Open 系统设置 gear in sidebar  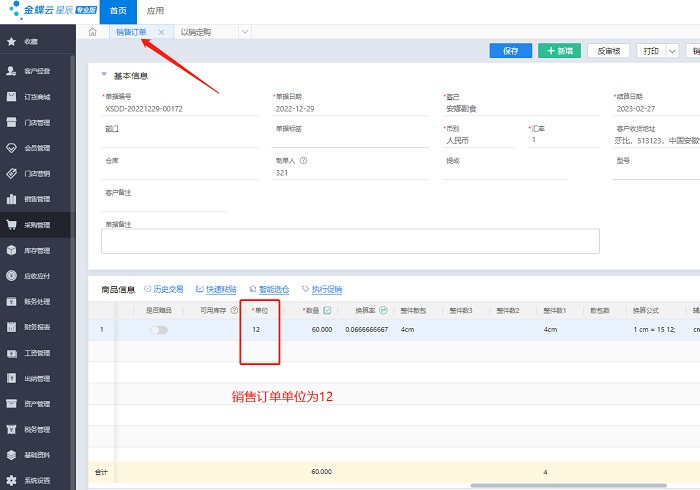(12, 479)
